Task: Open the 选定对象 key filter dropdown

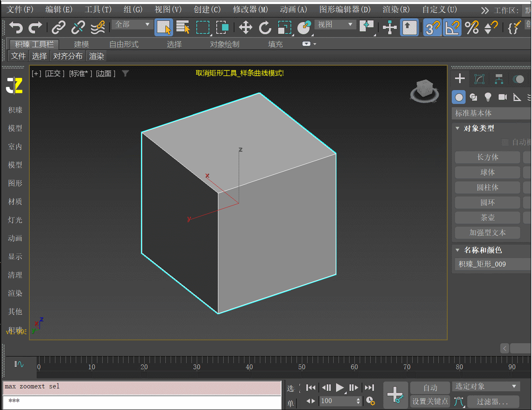Action: (x=486, y=386)
